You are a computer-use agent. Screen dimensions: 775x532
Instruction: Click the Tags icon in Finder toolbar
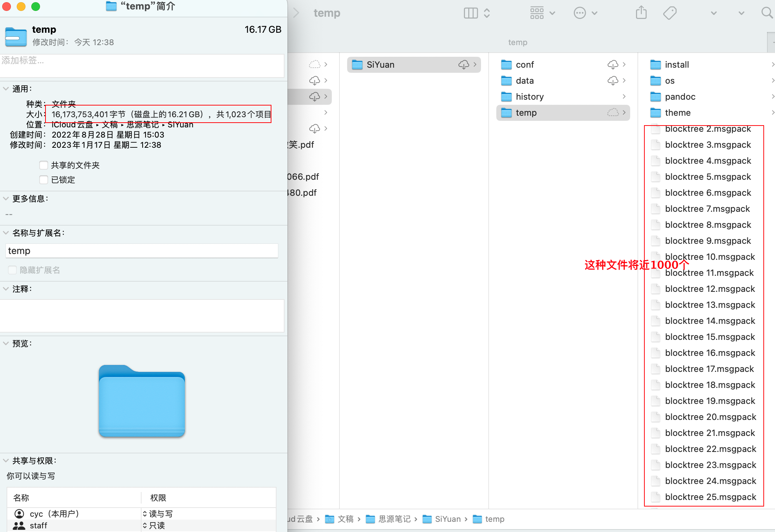(x=669, y=13)
